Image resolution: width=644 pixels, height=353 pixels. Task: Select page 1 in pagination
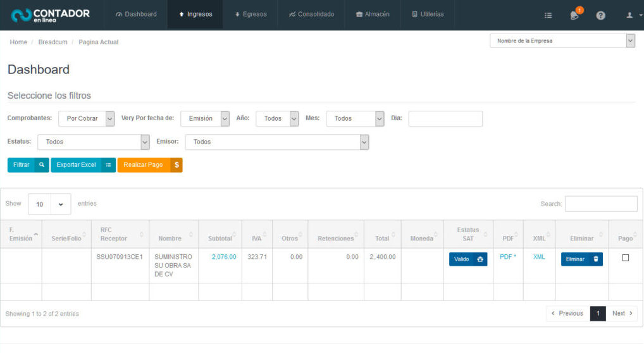[x=598, y=314]
